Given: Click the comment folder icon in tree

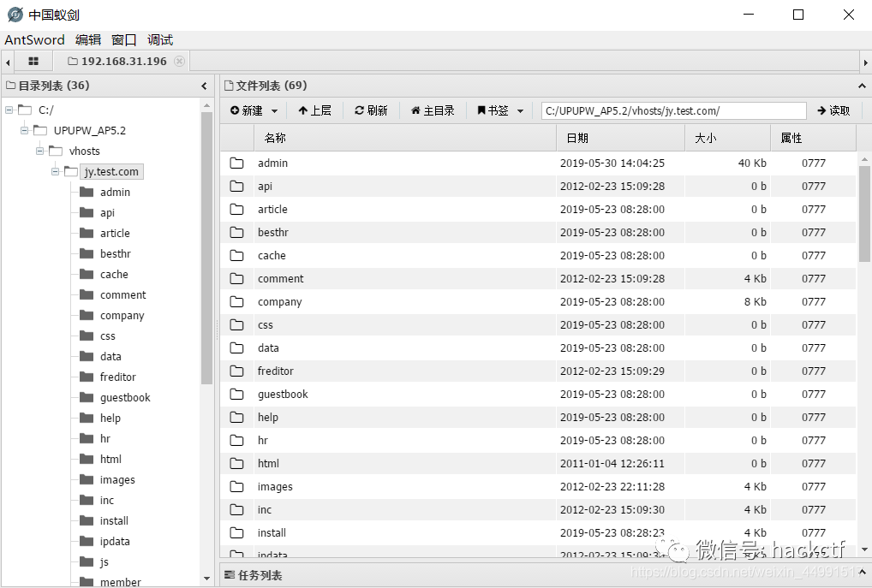Looking at the screenshot, I should click(x=87, y=295).
